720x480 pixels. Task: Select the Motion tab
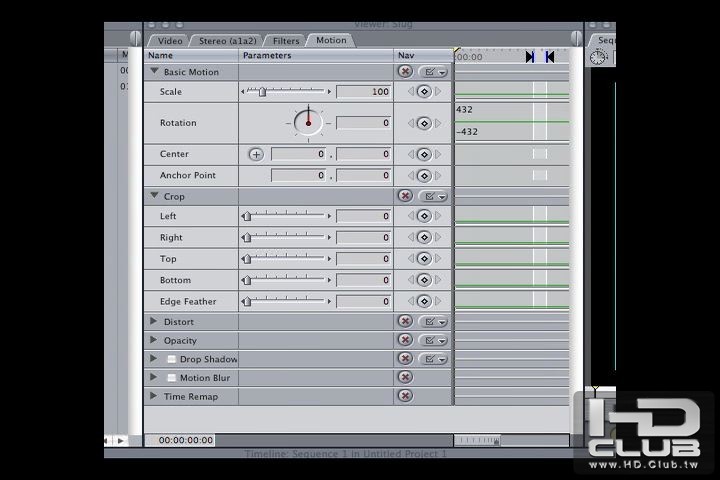point(331,40)
